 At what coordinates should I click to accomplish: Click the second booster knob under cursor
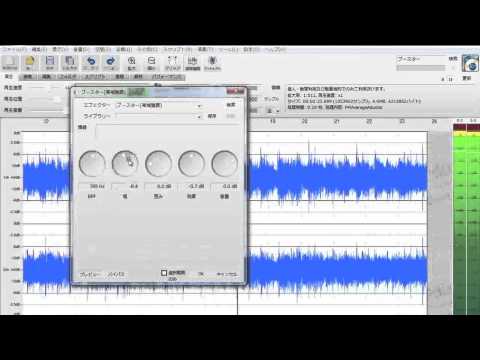pos(125,163)
